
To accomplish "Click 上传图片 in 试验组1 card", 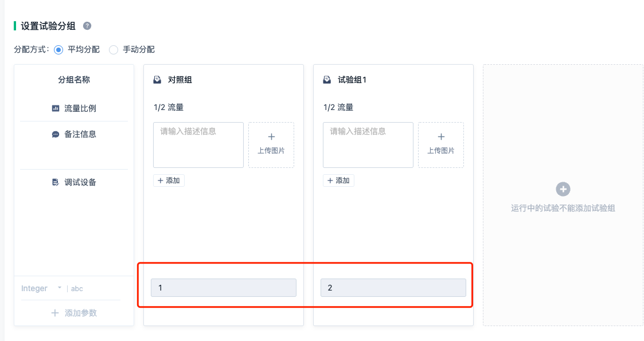I will (x=441, y=144).
